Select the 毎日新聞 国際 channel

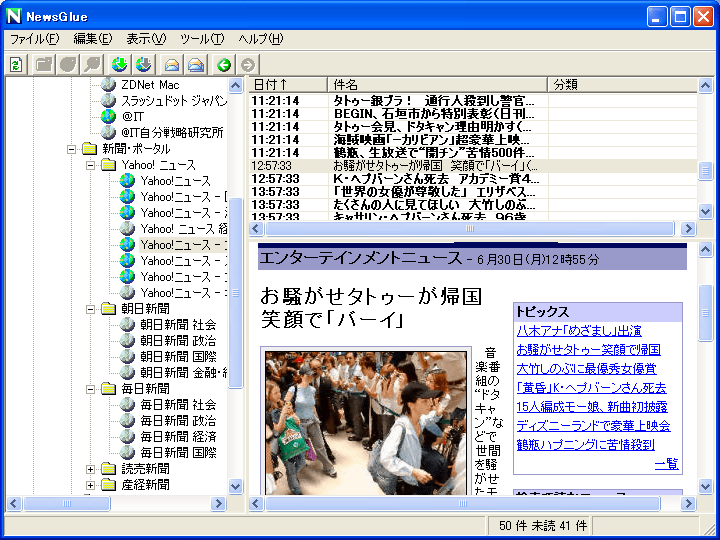pos(178,453)
